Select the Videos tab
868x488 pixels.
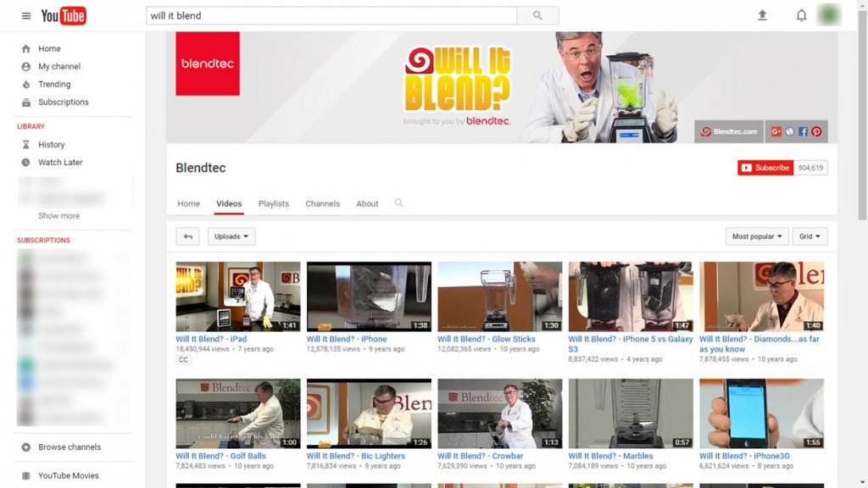coord(229,203)
